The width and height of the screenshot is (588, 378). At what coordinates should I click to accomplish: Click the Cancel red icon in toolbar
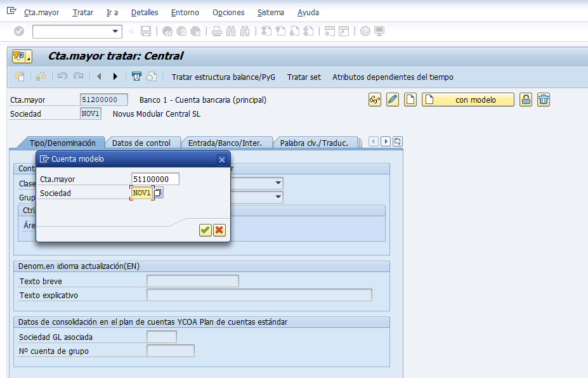pyautogui.click(x=195, y=31)
